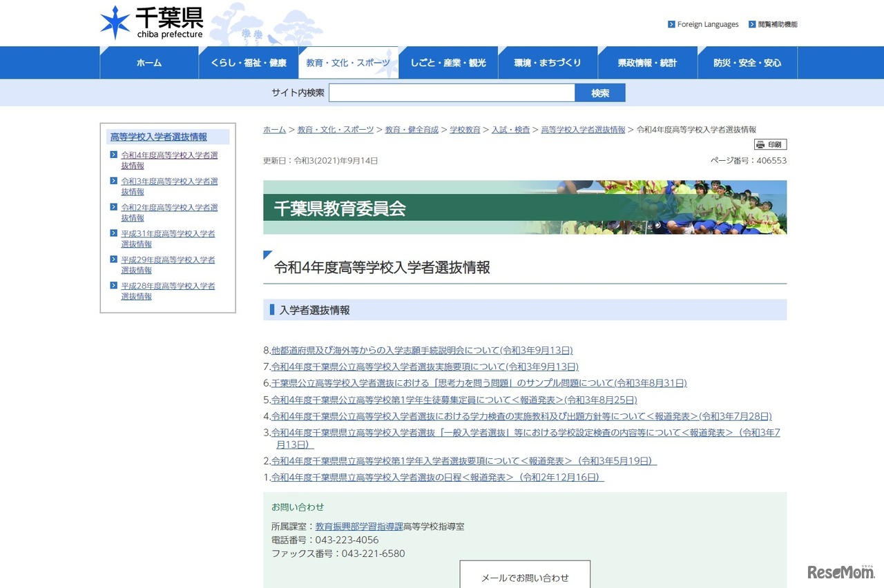884x588 pixels.
Task: Open the 思考力を問う問題 sample link
Action: click(x=480, y=383)
